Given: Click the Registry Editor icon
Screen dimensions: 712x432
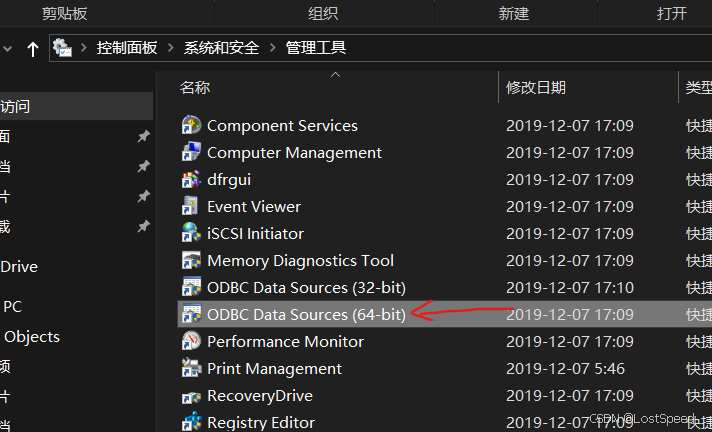Looking at the screenshot, I should [191, 423].
